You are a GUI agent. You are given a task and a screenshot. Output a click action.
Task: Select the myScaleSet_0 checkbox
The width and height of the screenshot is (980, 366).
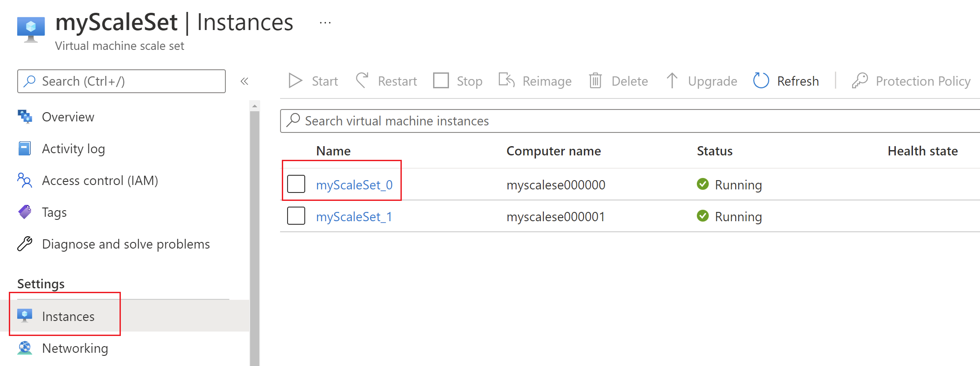pyautogui.click(x=296, y=184)
